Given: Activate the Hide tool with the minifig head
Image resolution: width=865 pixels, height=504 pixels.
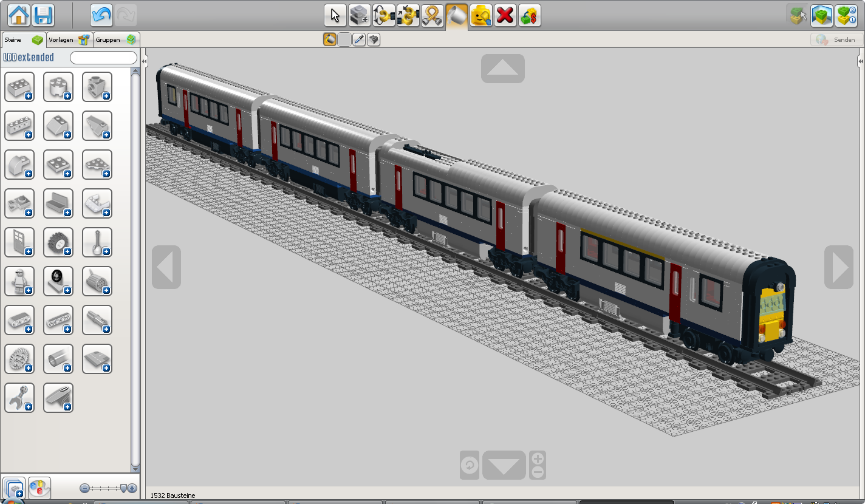Looking at the screenshot, I should click(x=480, y=16).
